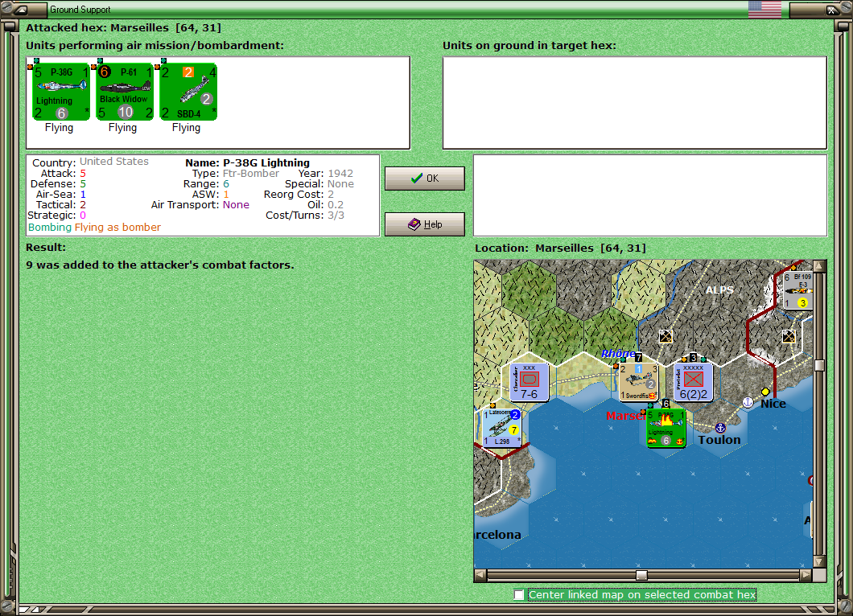Confirm the result with the OK button
This screenshot has height=616, width=853.
425,179
